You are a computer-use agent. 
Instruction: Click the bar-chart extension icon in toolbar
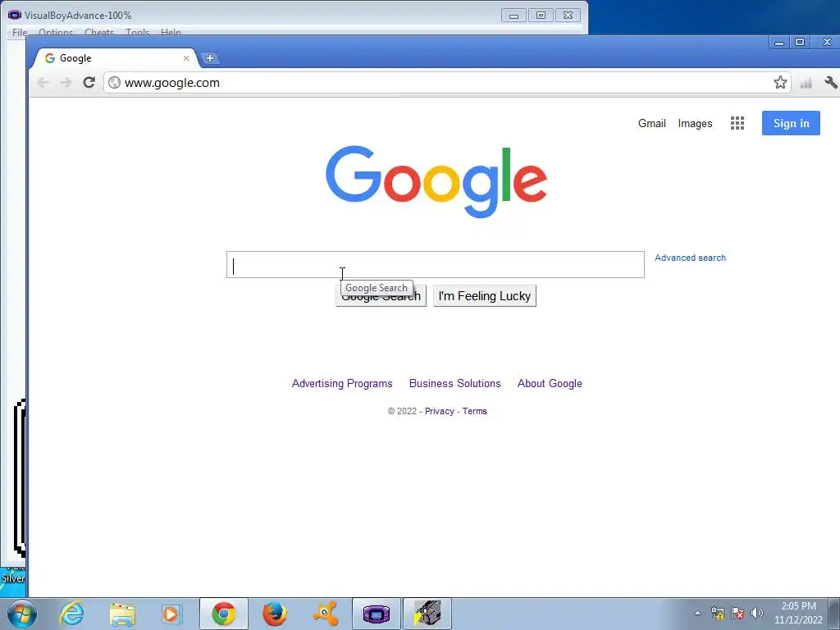point(806,83)
